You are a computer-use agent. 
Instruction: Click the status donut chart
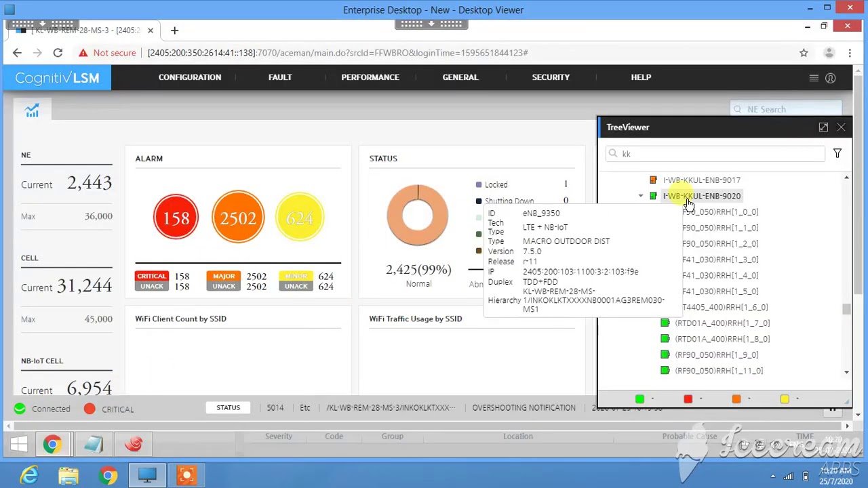(x=418, y=215)
